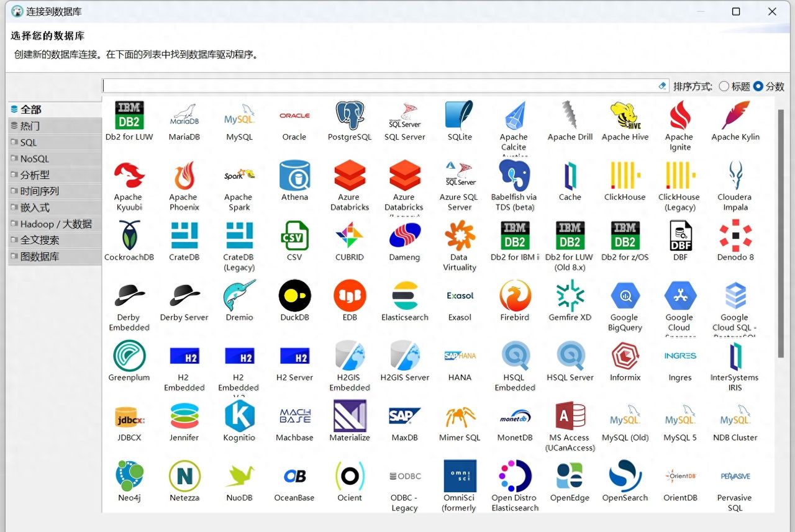Clear the search filter with eraser icon
Screen dimensions: 795x532
pyautogui.click(x=662, y=86)
